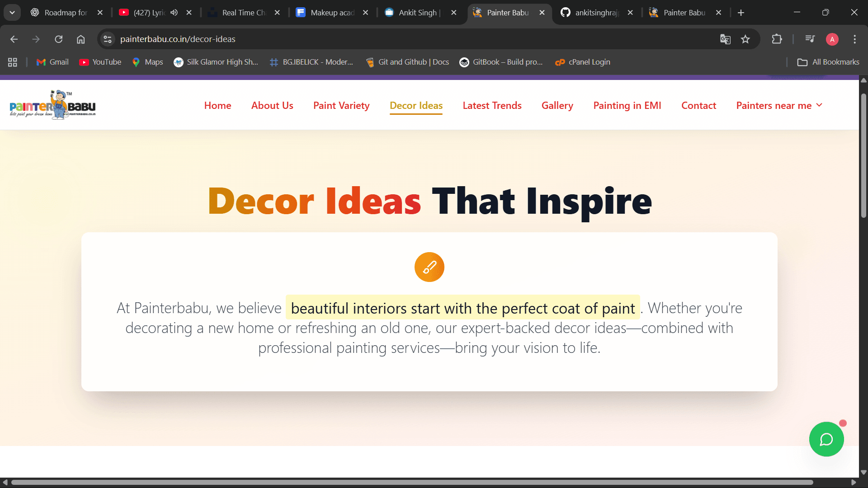Image resolution: width=868 pixels, height=488 pixels.
Task: Go to browser home icon
Action: 80,39
